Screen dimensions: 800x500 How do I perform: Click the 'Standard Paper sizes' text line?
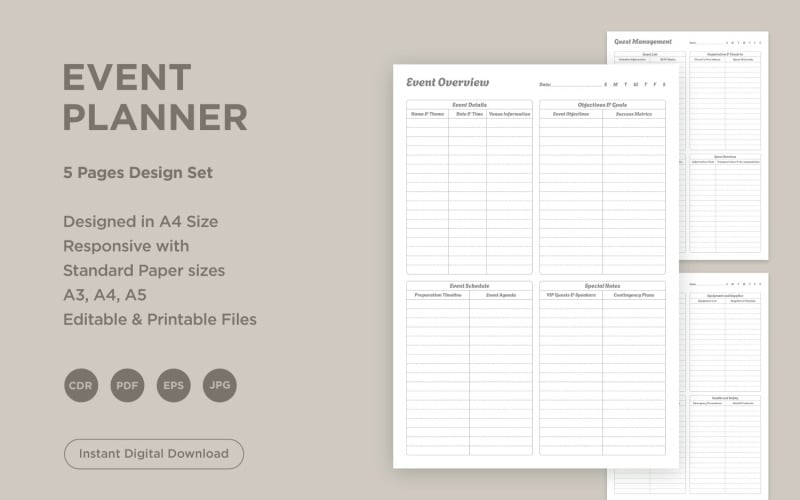click(x=144, y=270)
